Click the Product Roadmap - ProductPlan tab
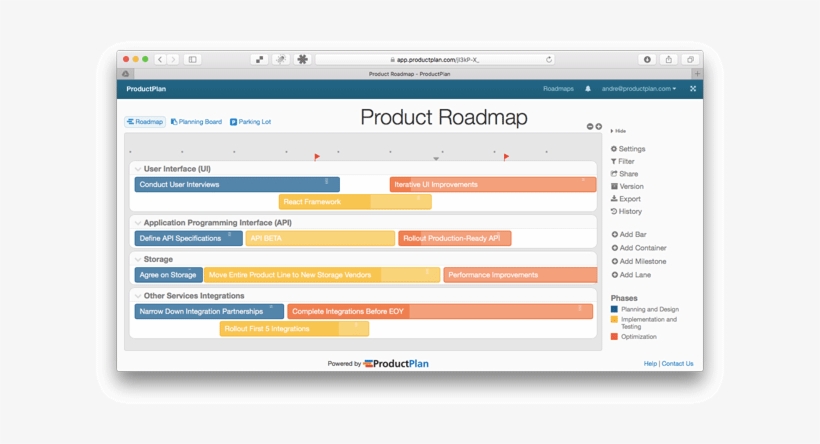The width and height of the screenshot is (820, 444). (409, 74)
